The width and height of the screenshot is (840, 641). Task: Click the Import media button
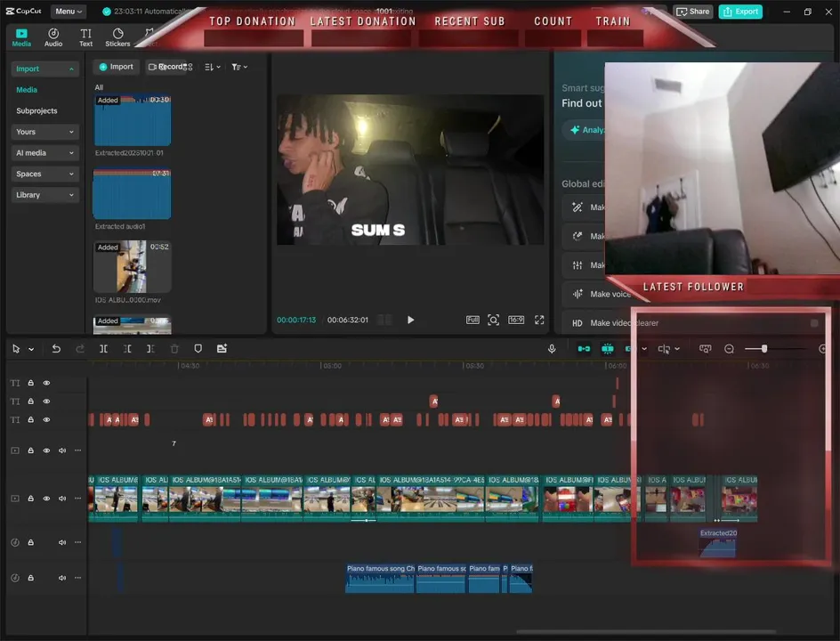click(117, 67)
